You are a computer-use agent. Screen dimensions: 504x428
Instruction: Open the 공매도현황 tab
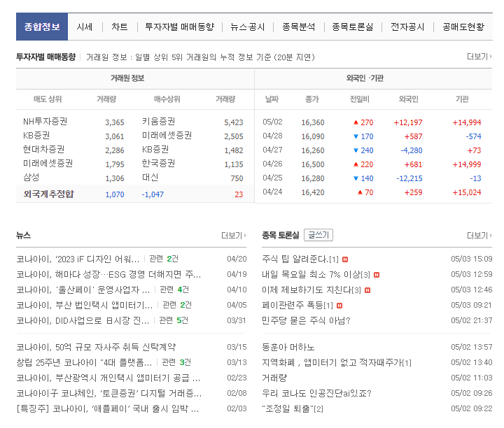[x=463, y=27]
